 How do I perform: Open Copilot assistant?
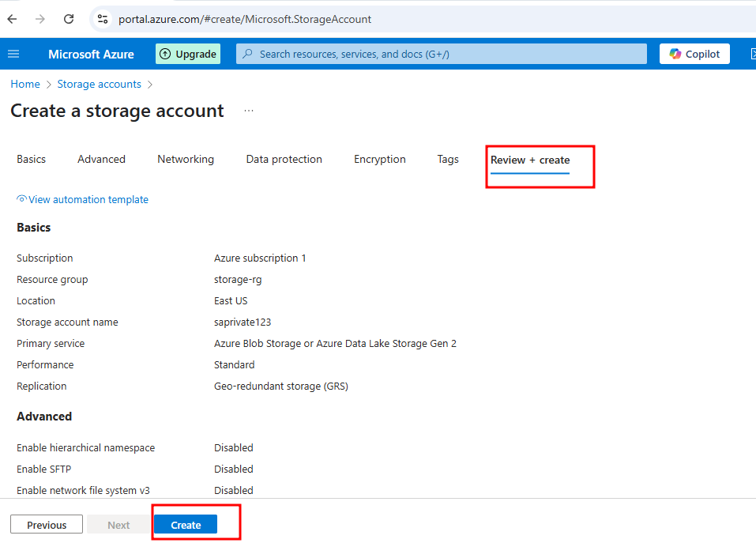(694, 54)
